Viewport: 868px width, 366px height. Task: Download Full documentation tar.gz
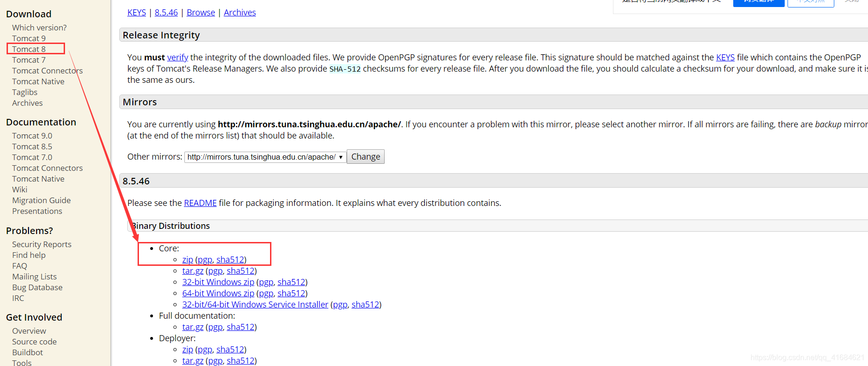point(193,327)
